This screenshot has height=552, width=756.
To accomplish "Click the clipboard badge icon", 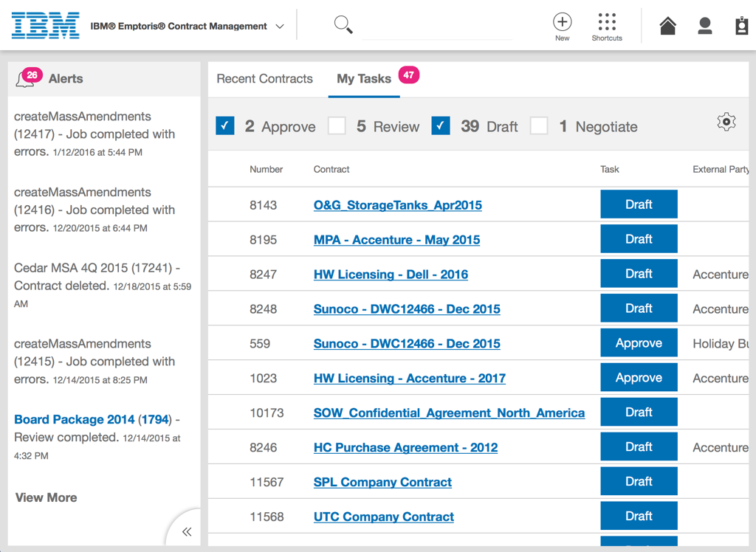I will (742, 26).
